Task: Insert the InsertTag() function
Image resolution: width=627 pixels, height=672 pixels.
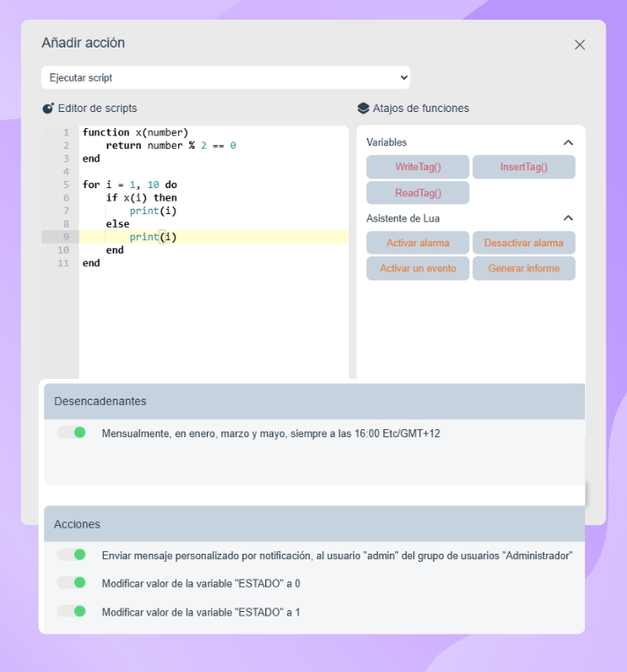Action: [524, 168]
